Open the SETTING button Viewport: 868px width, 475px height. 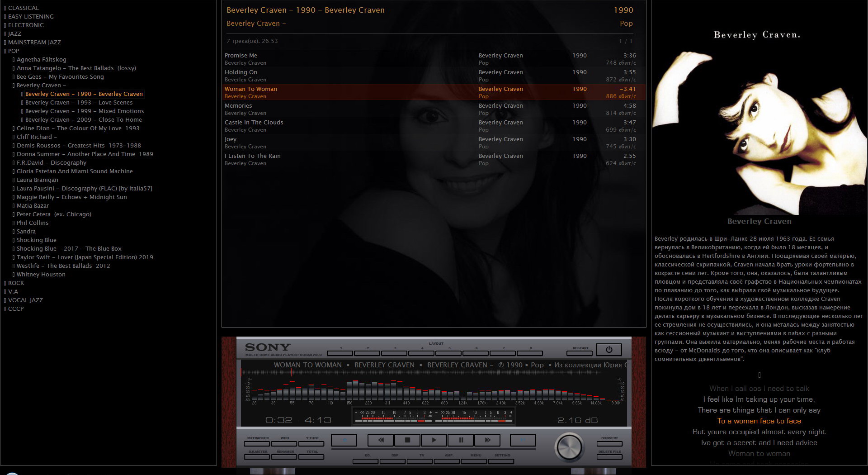point(501,461)
